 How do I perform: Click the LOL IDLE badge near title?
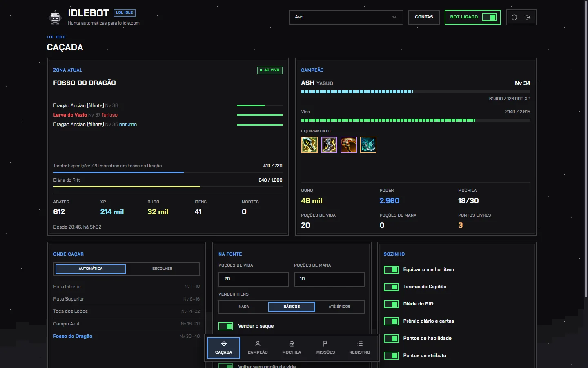pos(125,13)
